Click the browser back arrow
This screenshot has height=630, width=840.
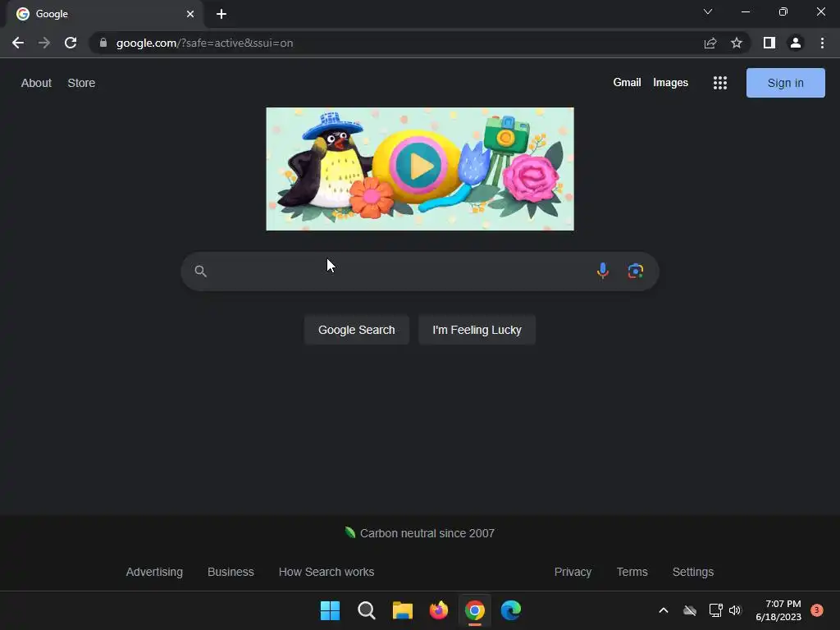18,43
